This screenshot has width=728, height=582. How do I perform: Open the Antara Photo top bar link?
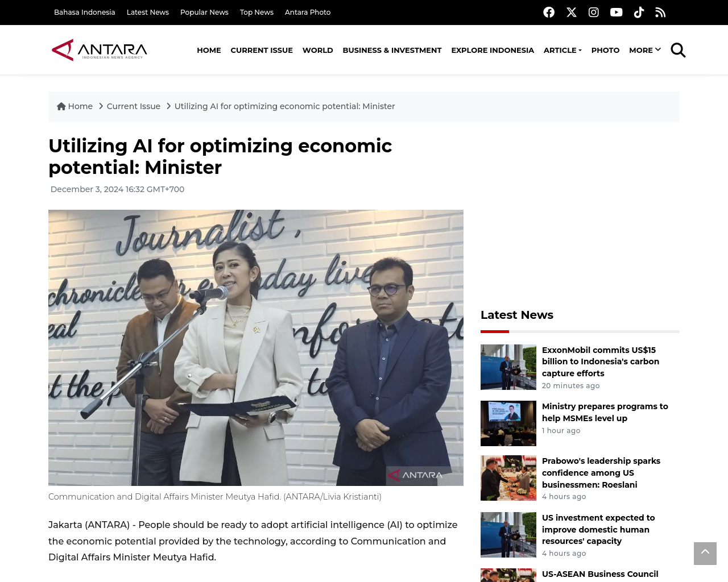[x=308, y=12]
